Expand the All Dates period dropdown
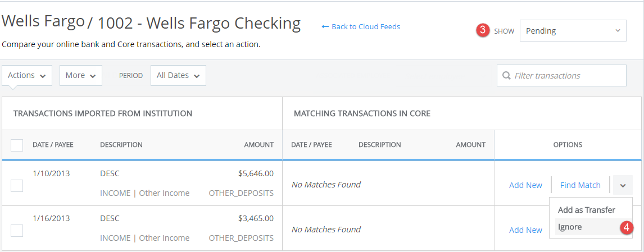The height and width of the screenshot is (252, 644). (178, 76)
